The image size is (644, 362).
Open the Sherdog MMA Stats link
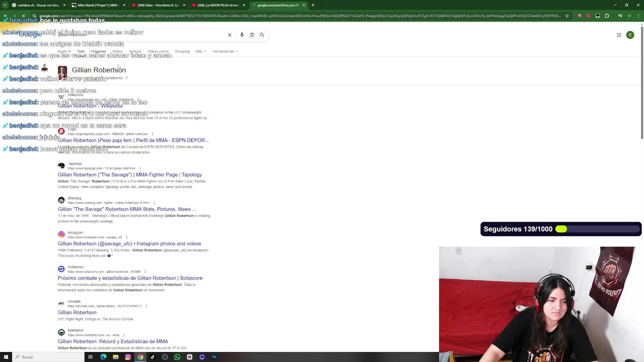[x=127, y=209]
